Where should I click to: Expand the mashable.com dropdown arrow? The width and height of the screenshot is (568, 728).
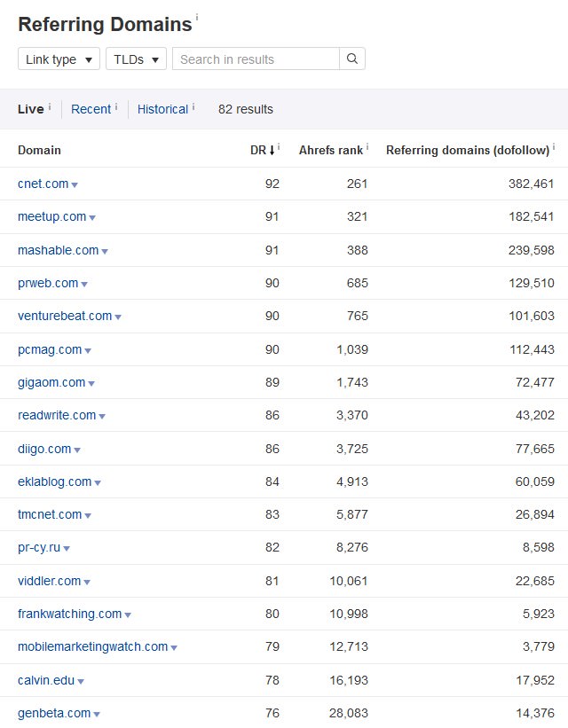[x=105, y=251]
